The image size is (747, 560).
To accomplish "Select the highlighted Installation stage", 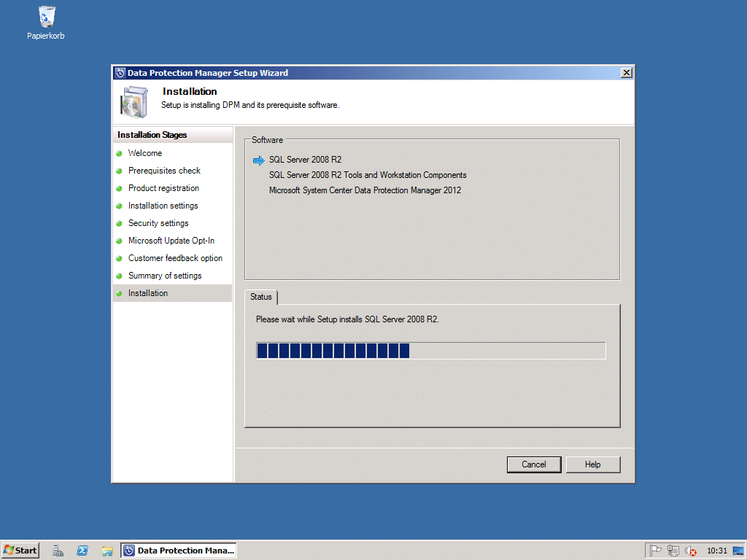I will (x=172, y=293).
